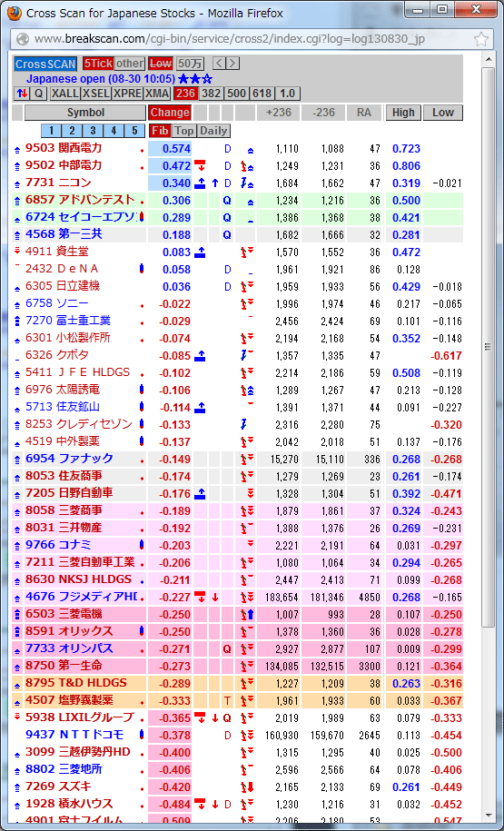Click blue up-arrow icon in 住友鉱山 row

click(200, 407)
